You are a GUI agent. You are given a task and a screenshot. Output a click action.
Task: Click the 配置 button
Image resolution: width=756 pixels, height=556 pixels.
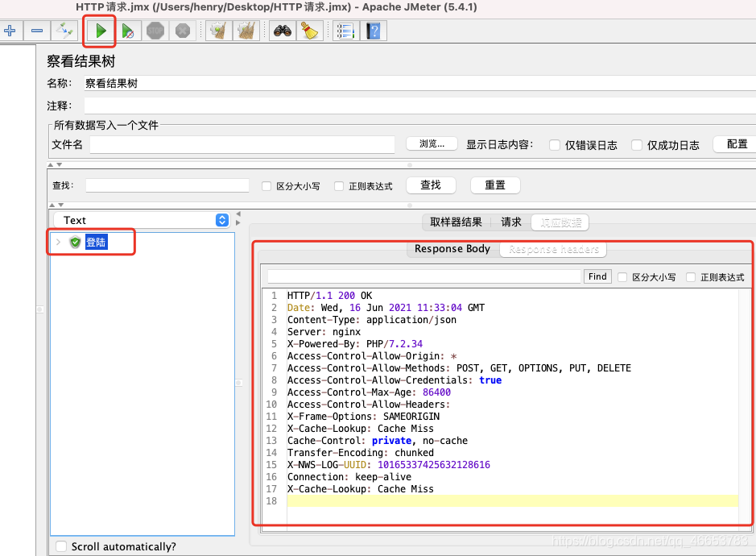pos(737,143)
